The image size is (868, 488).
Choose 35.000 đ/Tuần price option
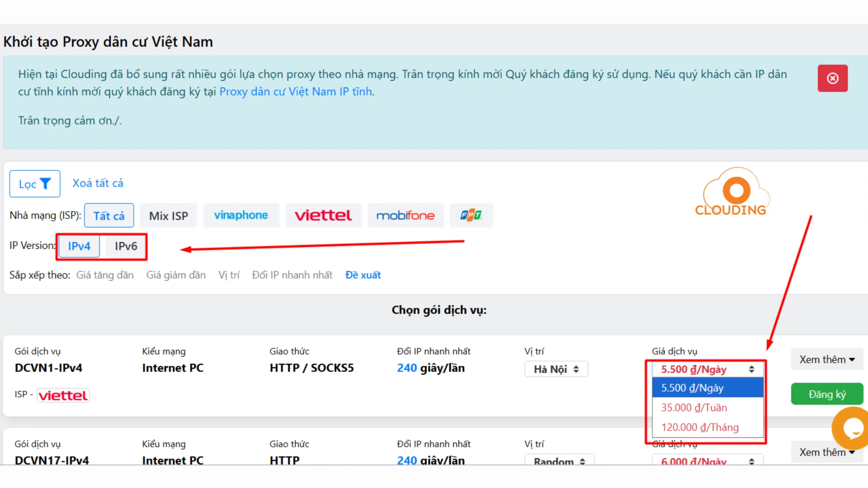[694, 407]
